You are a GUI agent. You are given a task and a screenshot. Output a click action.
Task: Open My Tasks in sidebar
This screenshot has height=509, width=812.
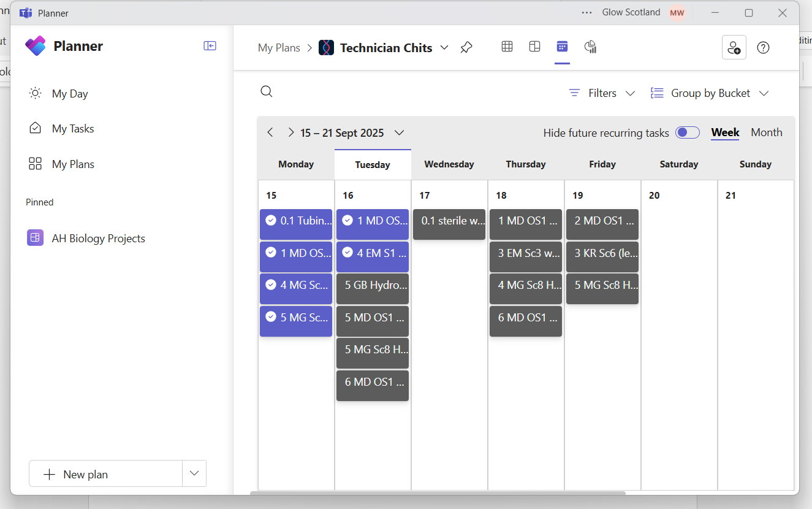(x=73, y=129)
